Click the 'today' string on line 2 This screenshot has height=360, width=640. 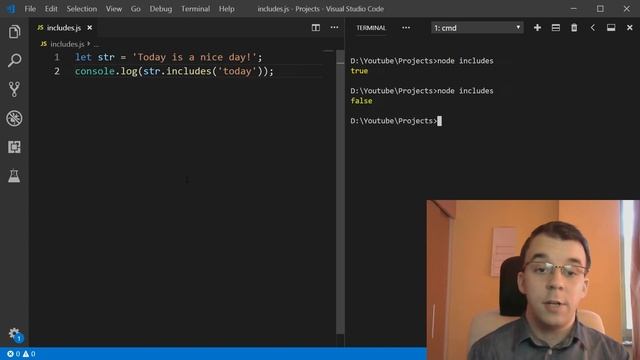click(237, 71)
